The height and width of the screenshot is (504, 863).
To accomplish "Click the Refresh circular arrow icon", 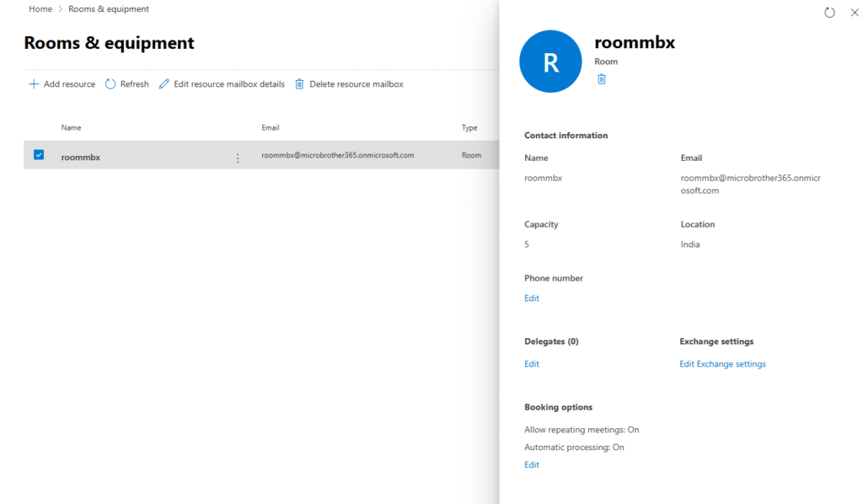I will 110,84.
